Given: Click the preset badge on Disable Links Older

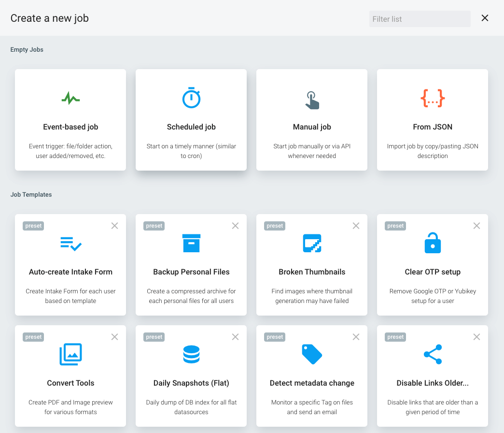Looking at the screenshot, I should pyautogui.click(x=395, y=337).
